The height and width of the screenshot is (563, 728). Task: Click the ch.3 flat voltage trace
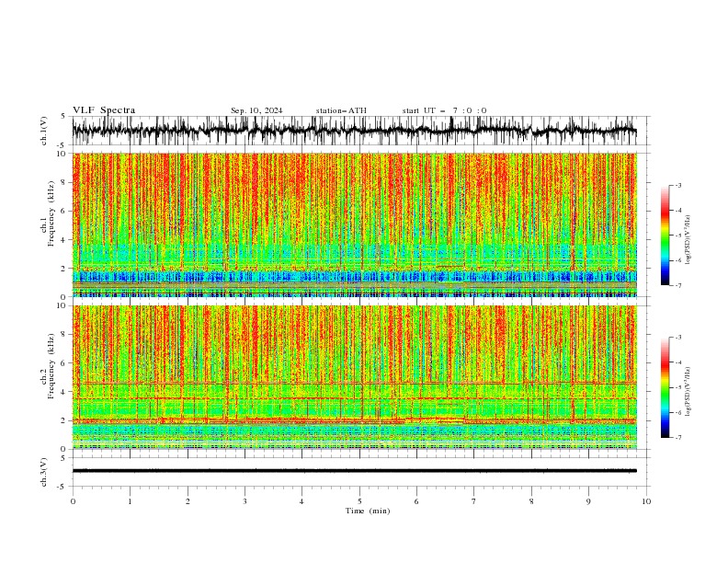pyautogui.click(x=355, y=471)
